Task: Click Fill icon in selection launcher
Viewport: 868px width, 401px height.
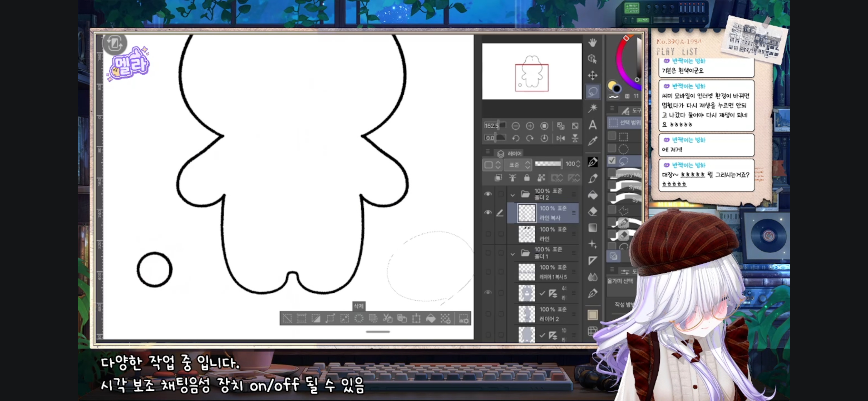Action: click(x=431, y=318)
